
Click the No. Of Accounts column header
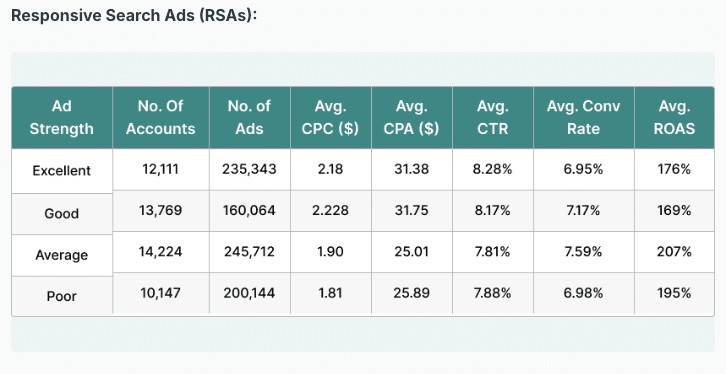[161, 118]
